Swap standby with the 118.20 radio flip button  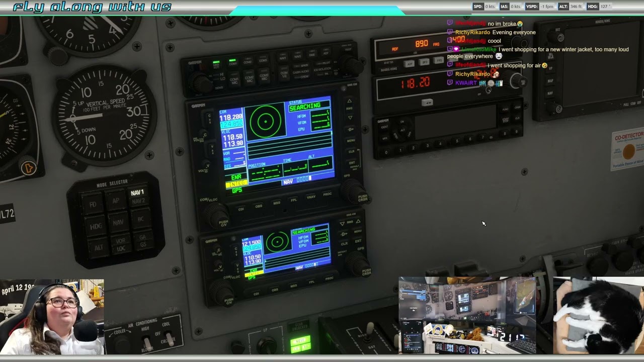[x=427, y=102]
